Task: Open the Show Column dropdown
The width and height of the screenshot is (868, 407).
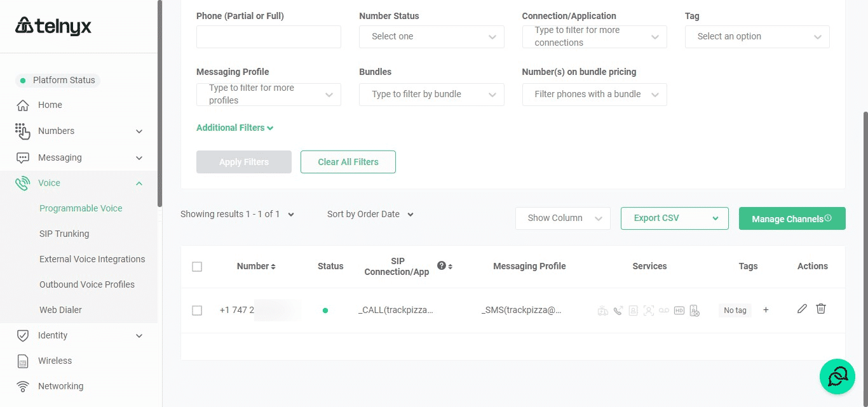Action: pyautogui.click(x=562, y=218)
